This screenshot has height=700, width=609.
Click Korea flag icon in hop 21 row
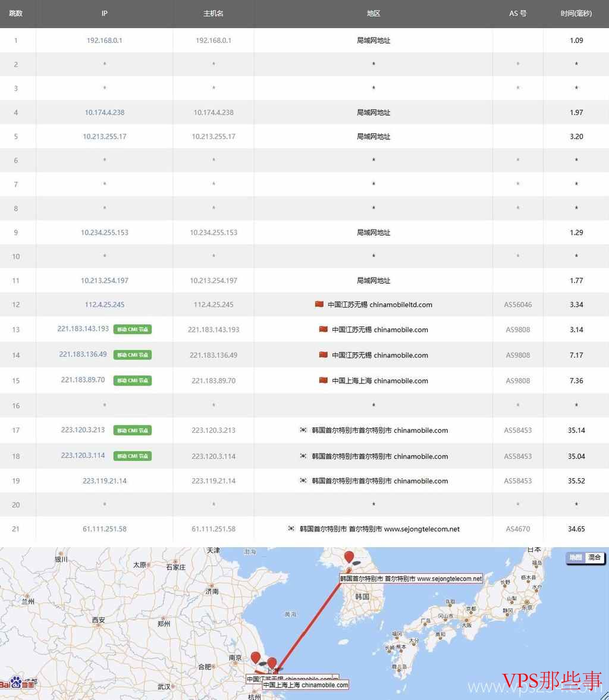tap(291, 529)
